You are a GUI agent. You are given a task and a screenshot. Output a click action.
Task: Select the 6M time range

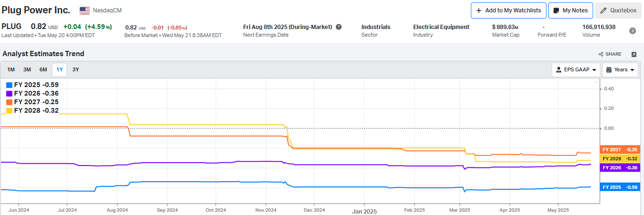point(43,70)
